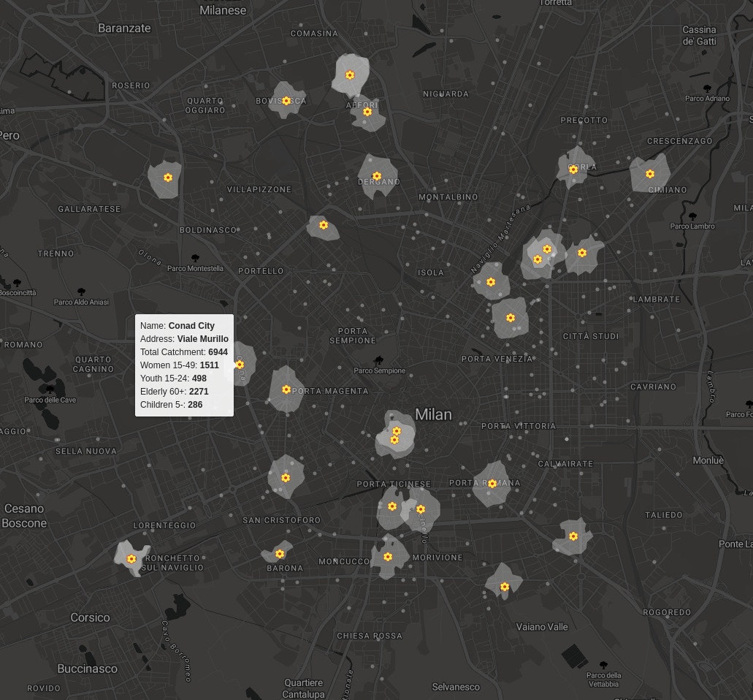Click the 'Milan' city label
This screenshot has height=700, width=753.
pos(433,414)
